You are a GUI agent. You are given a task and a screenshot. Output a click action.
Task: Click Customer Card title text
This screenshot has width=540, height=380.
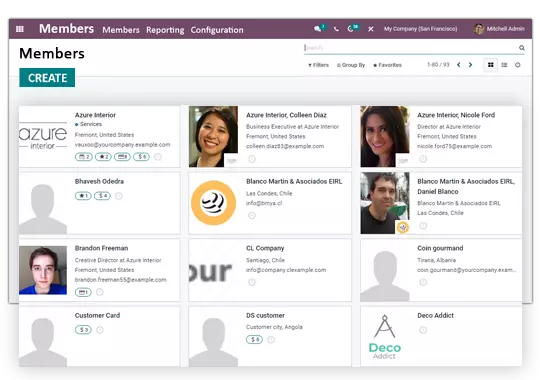pyautogui.click(x=97, y=316)
